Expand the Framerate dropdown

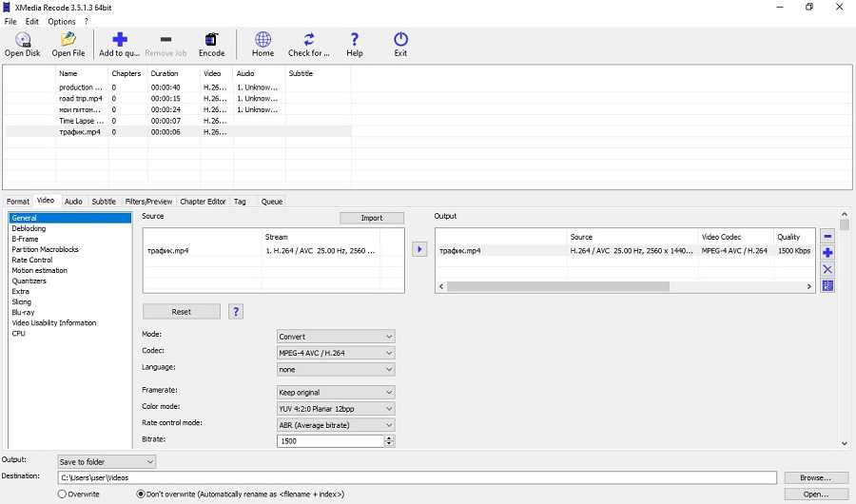click(335, 393)
